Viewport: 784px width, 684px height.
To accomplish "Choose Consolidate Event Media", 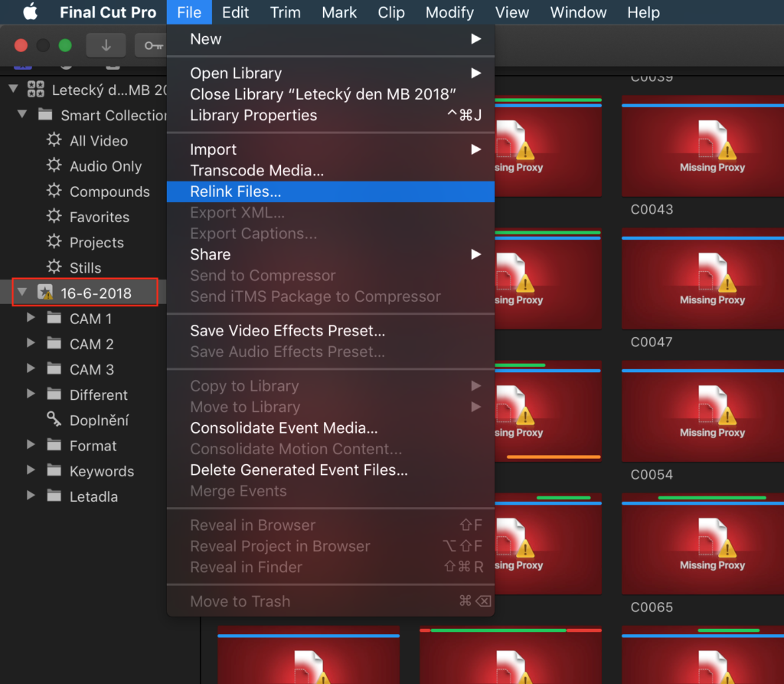I will pos(331,428).
